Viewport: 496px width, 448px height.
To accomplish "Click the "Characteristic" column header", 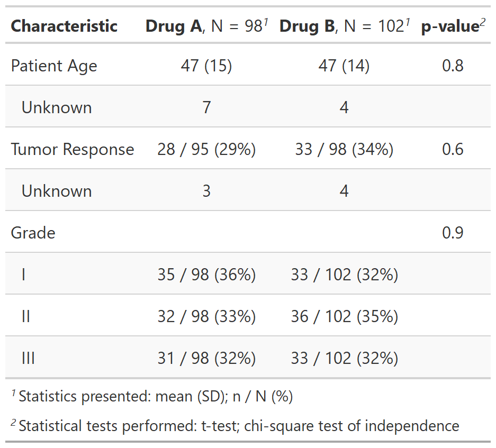I will coord(64,26).
